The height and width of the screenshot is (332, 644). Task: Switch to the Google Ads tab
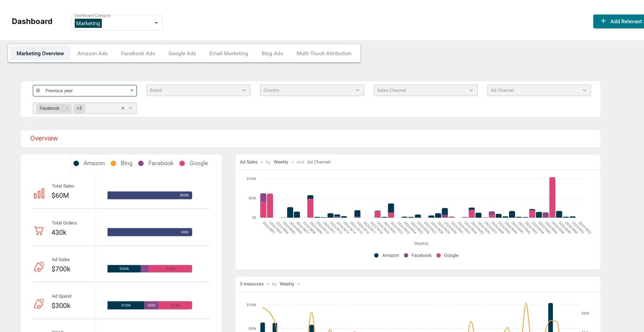182,53
